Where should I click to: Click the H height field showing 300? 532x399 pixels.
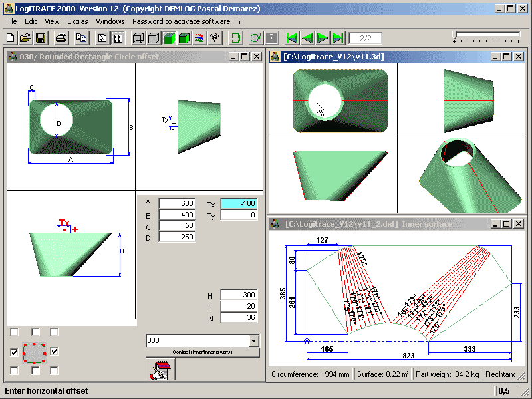coord(239,295)
